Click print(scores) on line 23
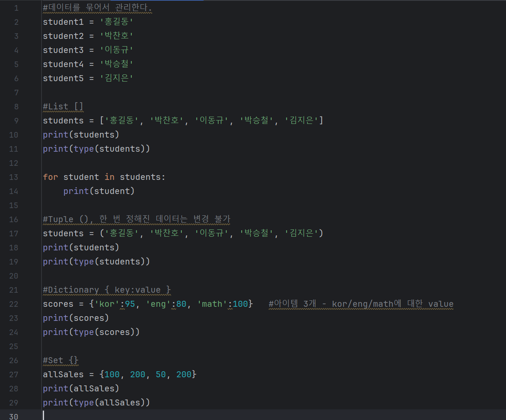 point(76,318)
